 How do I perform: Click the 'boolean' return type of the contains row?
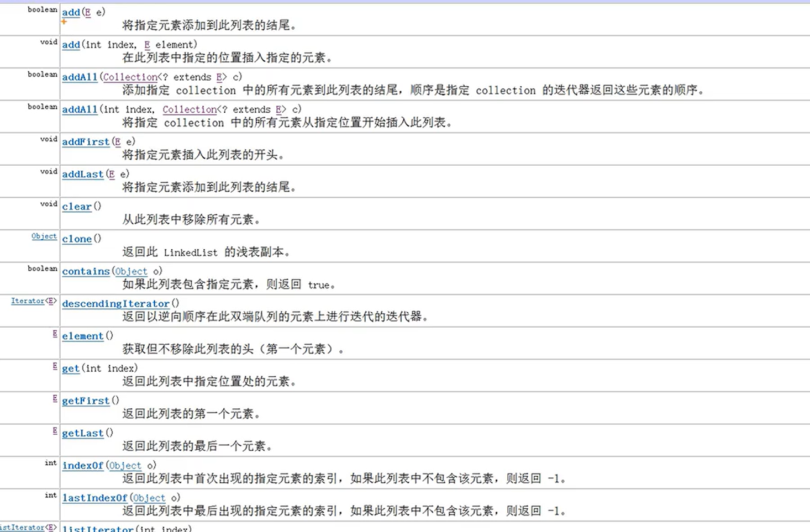pos(43,268)
